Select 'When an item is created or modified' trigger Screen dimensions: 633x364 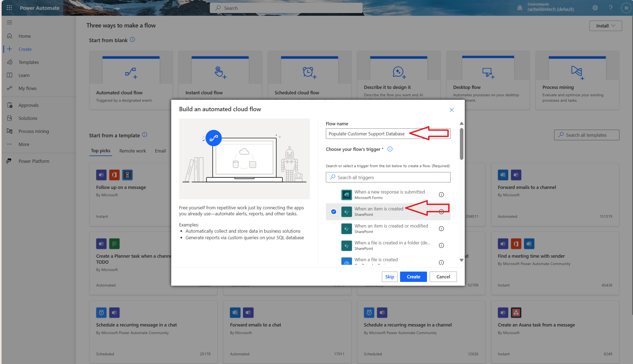pos(388,229)
